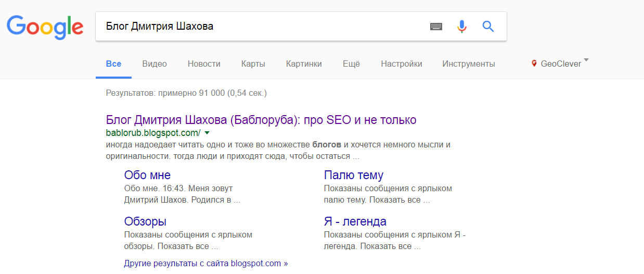Click the magnifying glass search button
Viewport: 644px width, 274px height.
[x=488, y=26]
